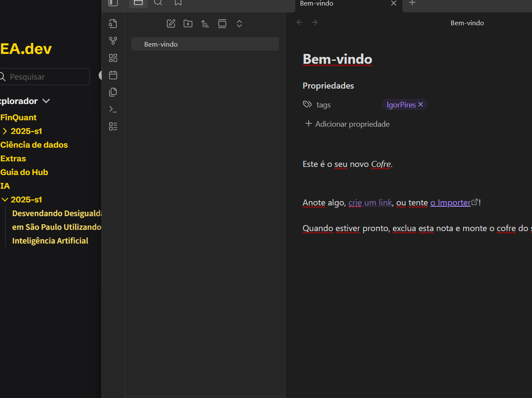Expand all items in file explorer
Image resolution: width=532 pixels, height=398 pixels.
pos(239,24)
